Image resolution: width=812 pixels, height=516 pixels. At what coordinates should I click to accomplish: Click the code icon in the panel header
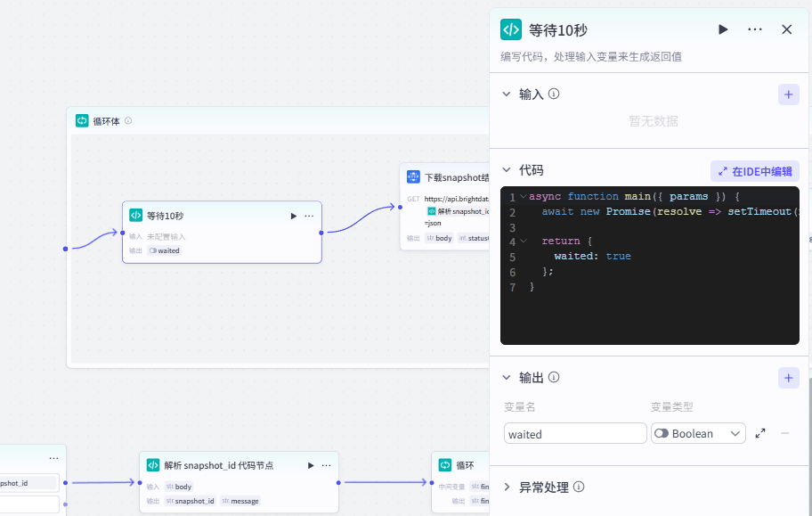click(511, 29)
